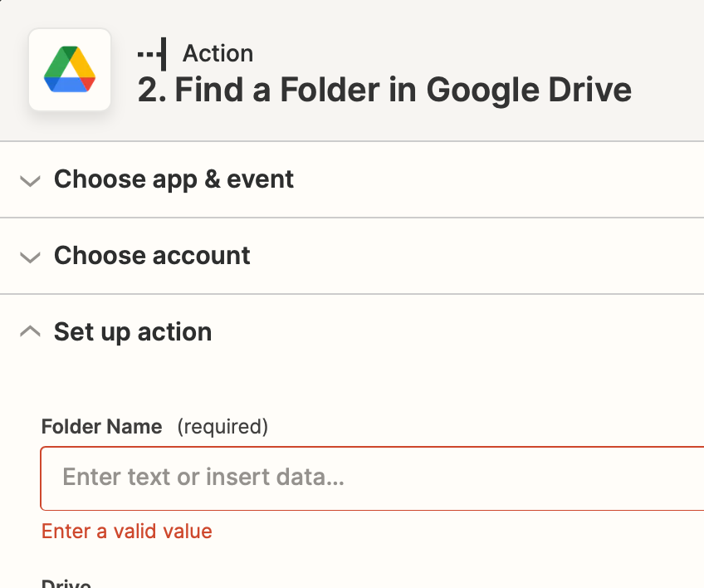
Task: Click the "Enter a valid value" error message
Action: coord(127,532)
